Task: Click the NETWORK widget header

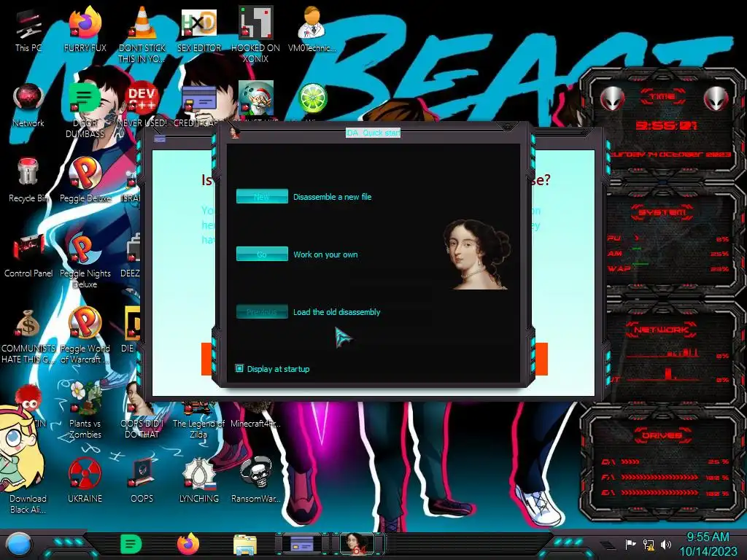Action: tap(662, 329)
